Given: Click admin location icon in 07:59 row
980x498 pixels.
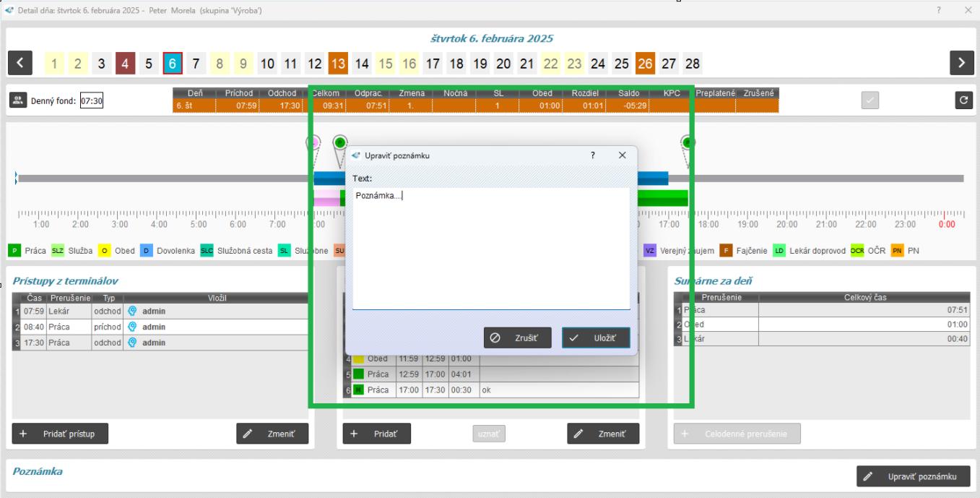Looking at the screenshot, I should pos(132,312).
